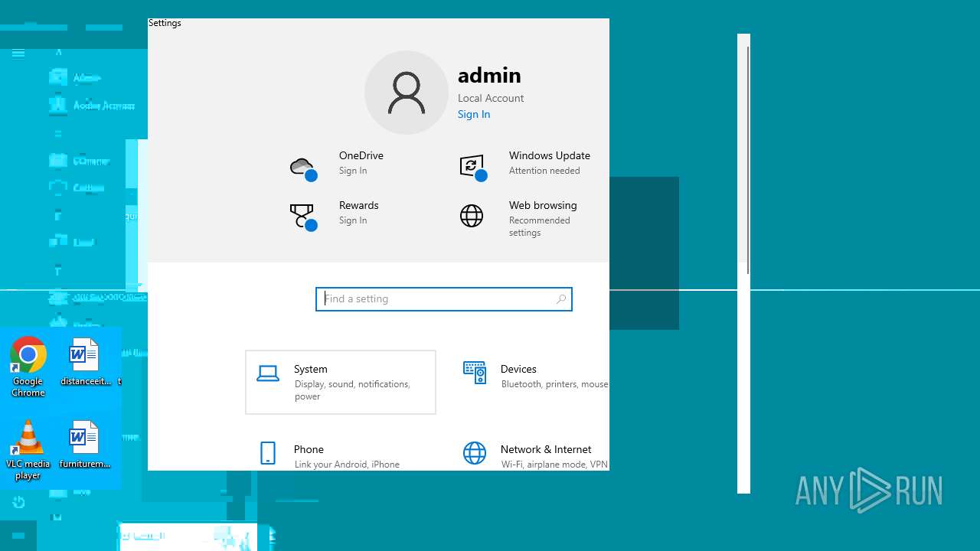The height and width of the screenshot is (551, 980).
Task: Click the OneDrive cloud icon
Action: (x=303, y=168)
